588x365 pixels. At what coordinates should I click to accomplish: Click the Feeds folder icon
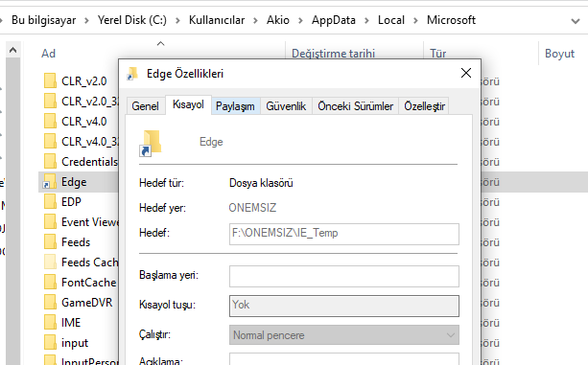click(50, 242)
